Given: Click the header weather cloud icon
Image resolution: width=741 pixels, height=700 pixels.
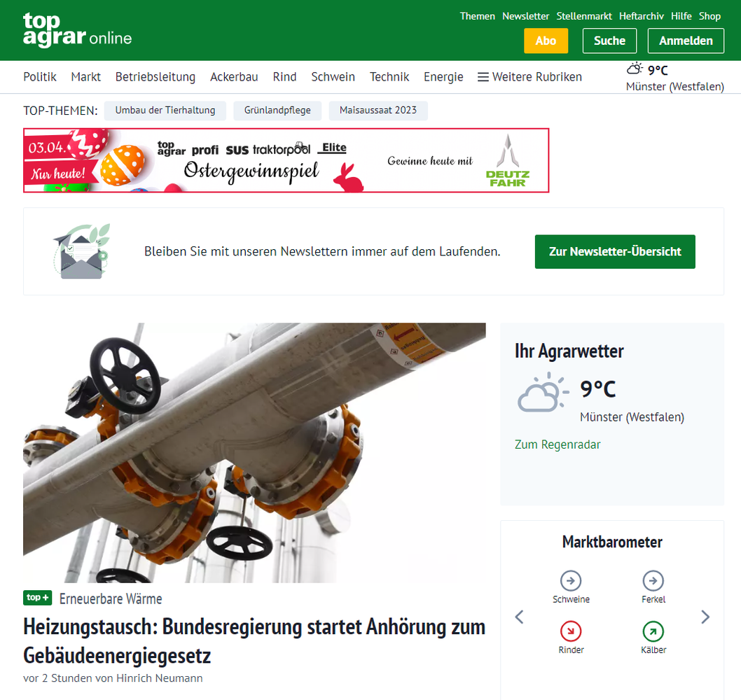Looking at the screenshot, I should coord(635,69).
